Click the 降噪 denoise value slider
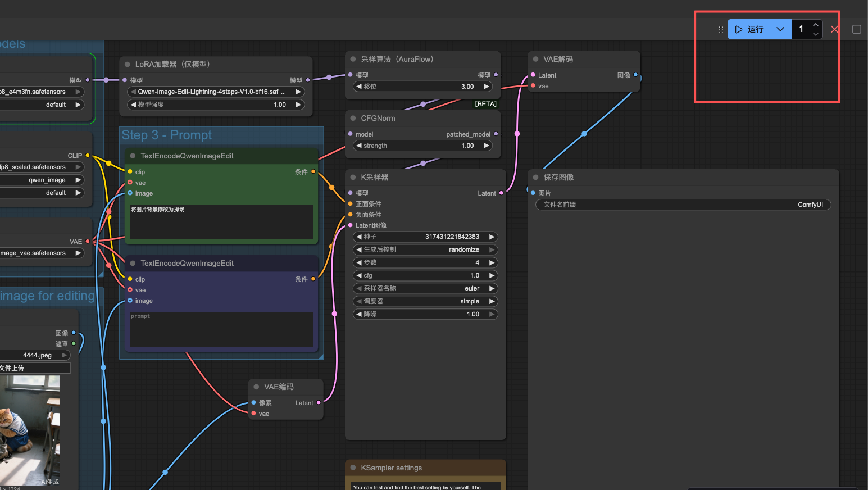Screen dimensions: 868x490 point(424,314)
